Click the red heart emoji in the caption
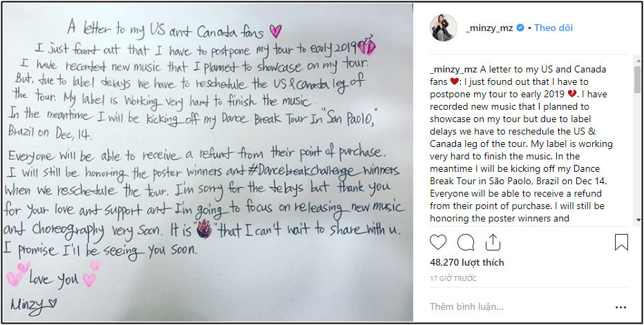Image resolution: width=644 pixels, height=325 pixels. click(x=454, y=83)
